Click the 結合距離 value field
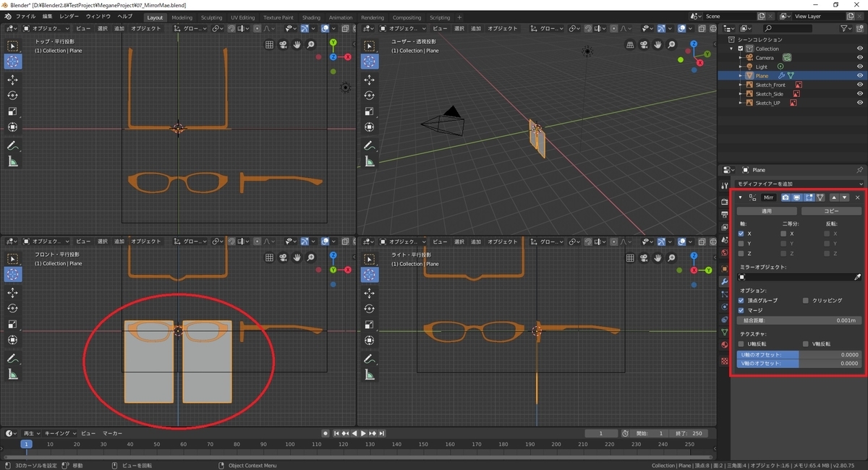The width and height of the screenshot is (868, 470). (x=799, y=320)
